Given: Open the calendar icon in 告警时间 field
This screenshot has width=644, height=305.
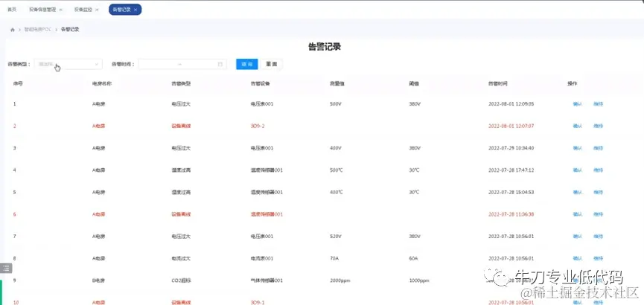Looking at the screenshot, I should tap(220, 64).
